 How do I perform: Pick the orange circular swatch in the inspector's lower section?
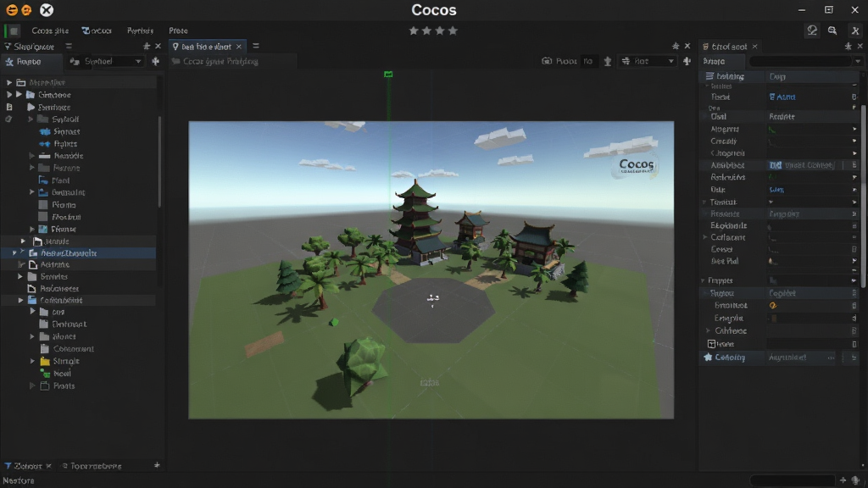pyautogui.click(x=773, y=305)
